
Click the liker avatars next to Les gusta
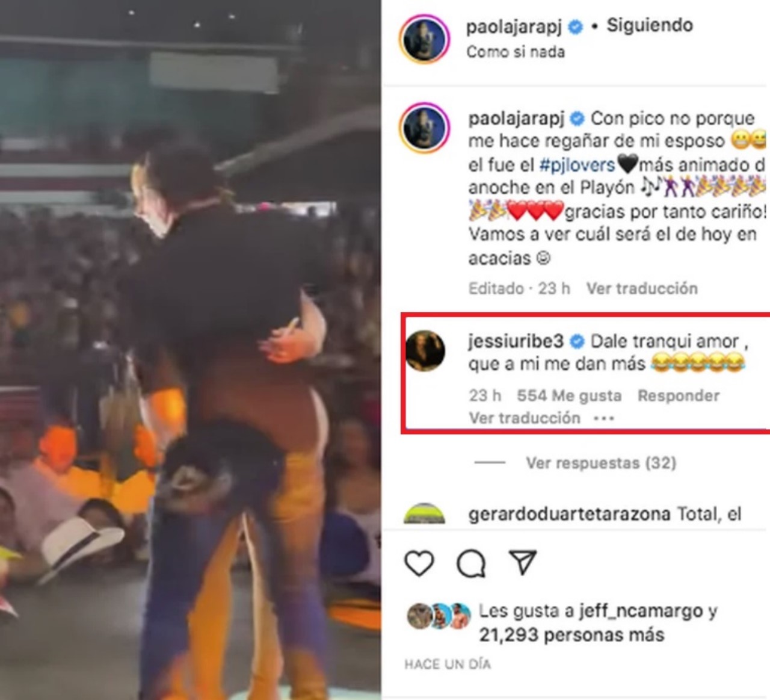439,616
